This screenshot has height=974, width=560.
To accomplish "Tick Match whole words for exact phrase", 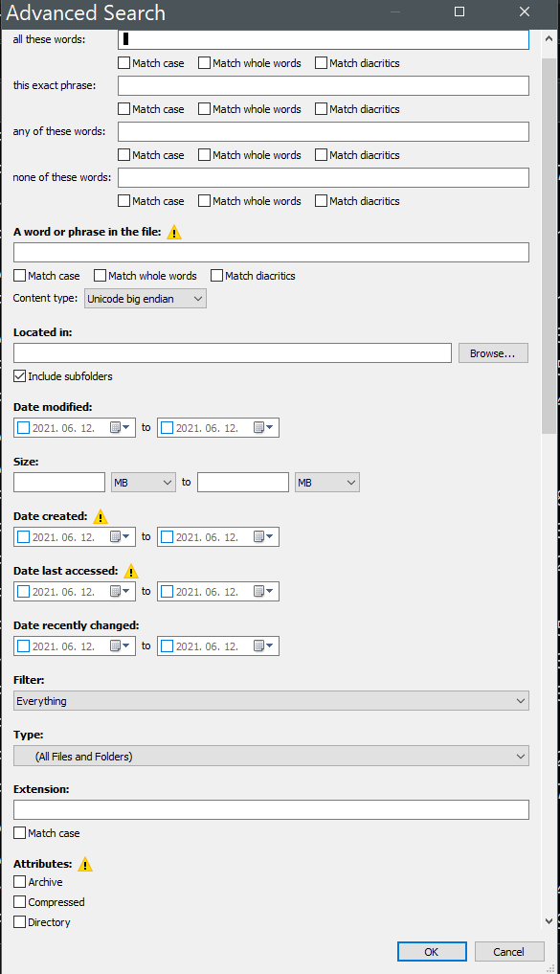I will [204, 109].
